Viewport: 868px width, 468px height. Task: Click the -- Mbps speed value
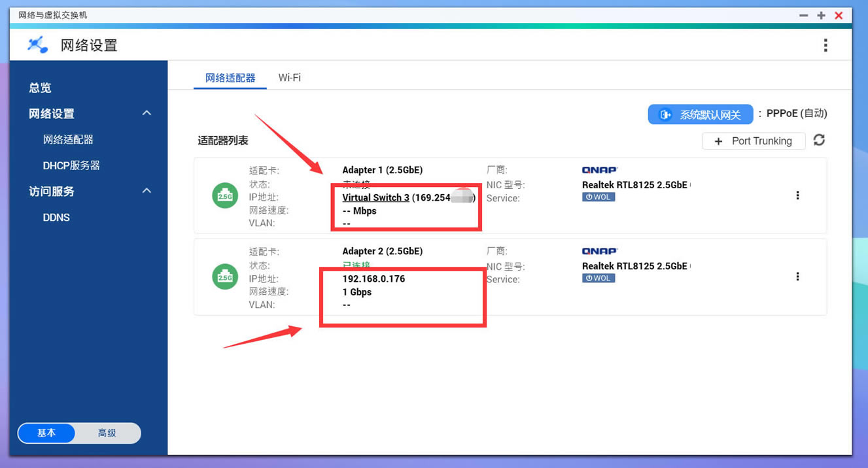(x=359, y=210)
